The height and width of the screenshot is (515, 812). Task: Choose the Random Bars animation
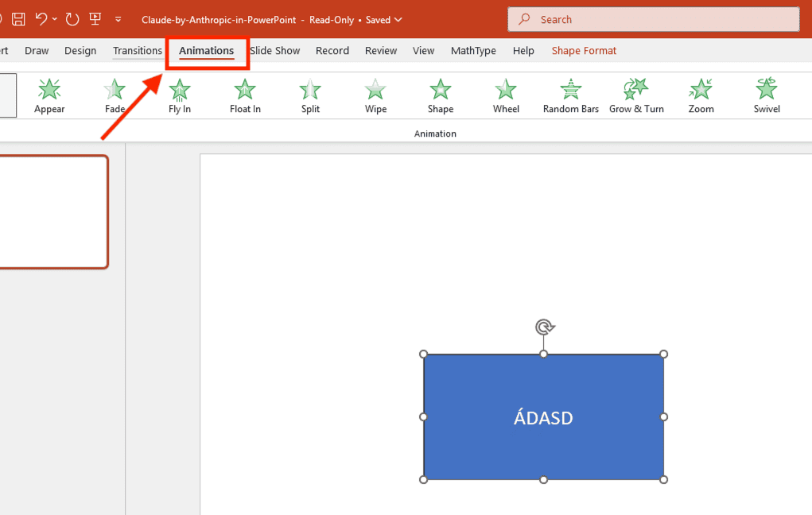tap(570, 94)
